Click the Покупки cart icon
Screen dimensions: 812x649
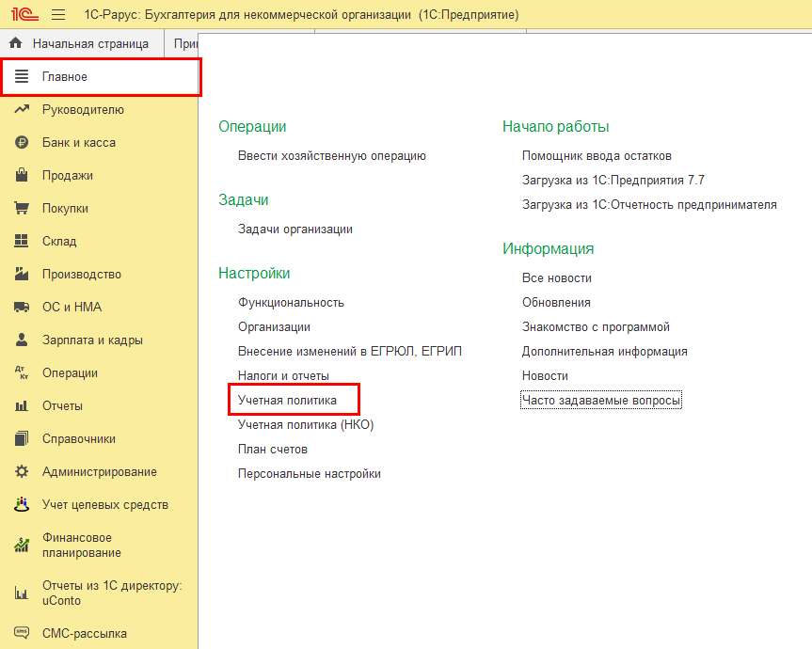[x=22, y=209]
